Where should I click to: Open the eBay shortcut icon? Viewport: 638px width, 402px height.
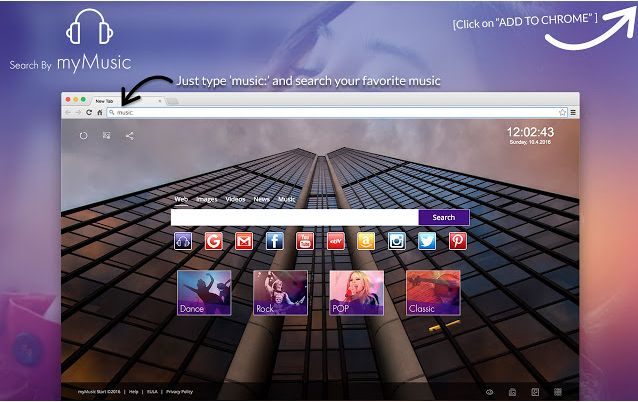coord(336,241)
